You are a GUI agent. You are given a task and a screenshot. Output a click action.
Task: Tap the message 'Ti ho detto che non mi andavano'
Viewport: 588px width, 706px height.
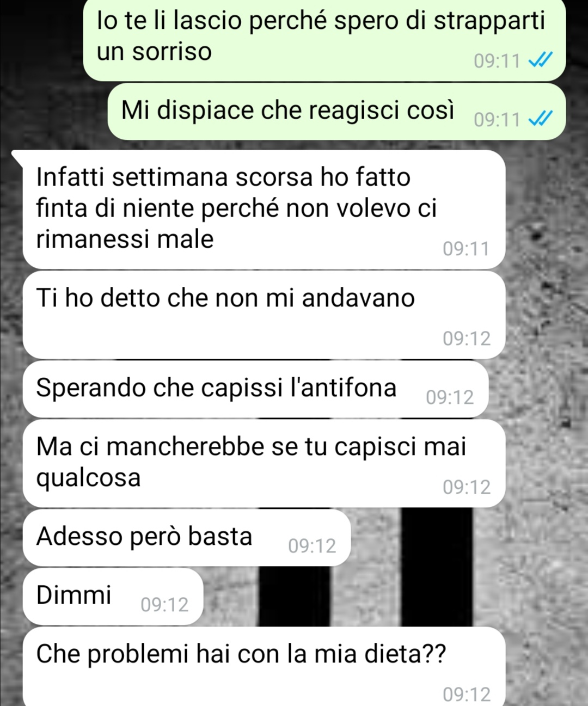point(264,315)
